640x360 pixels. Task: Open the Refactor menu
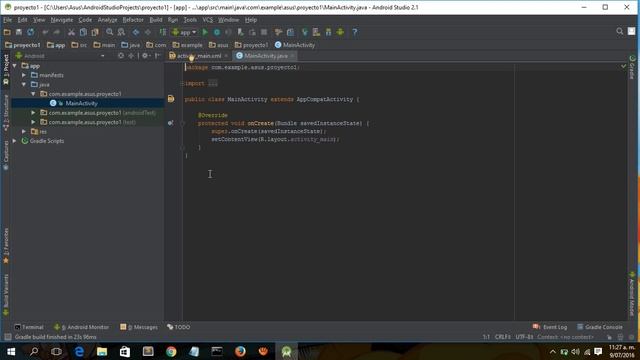click(133, 20)
